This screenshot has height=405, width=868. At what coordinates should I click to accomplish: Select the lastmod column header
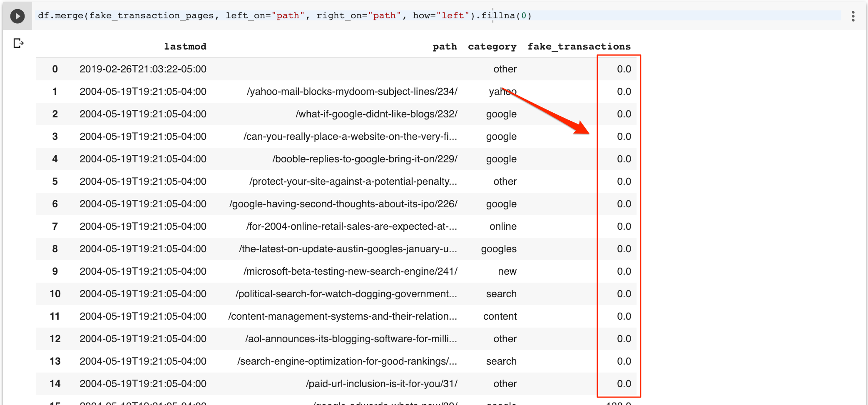[185, 46]
